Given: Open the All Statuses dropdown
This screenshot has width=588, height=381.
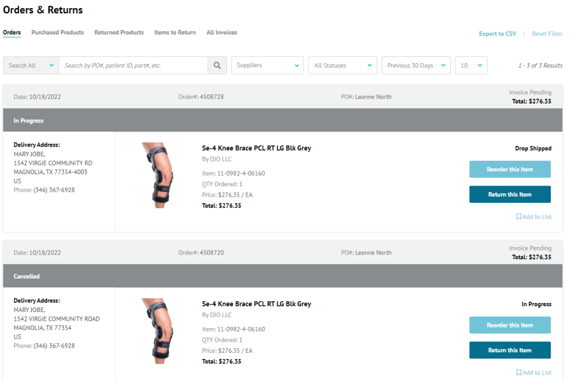Looking at the screenshot, I should [342, 66].
